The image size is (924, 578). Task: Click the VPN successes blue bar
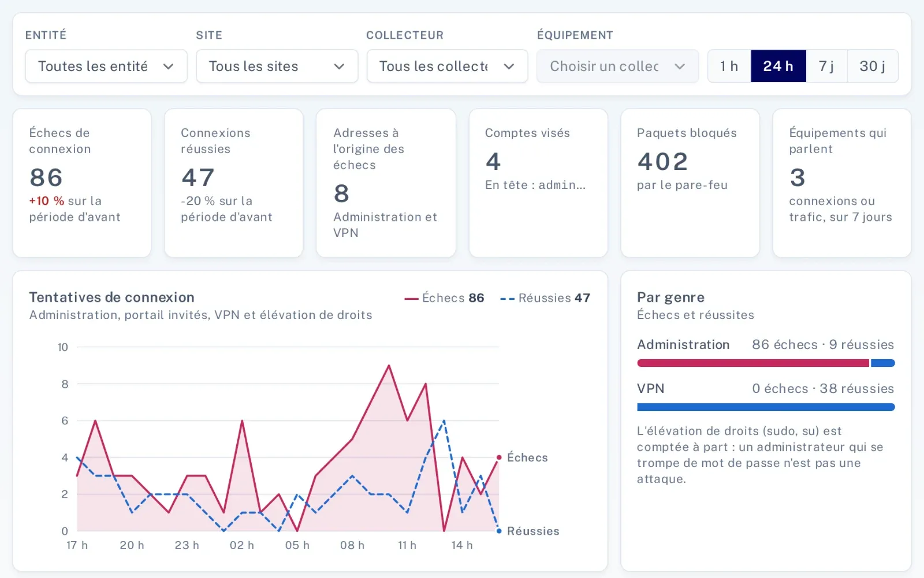point(766,407)
